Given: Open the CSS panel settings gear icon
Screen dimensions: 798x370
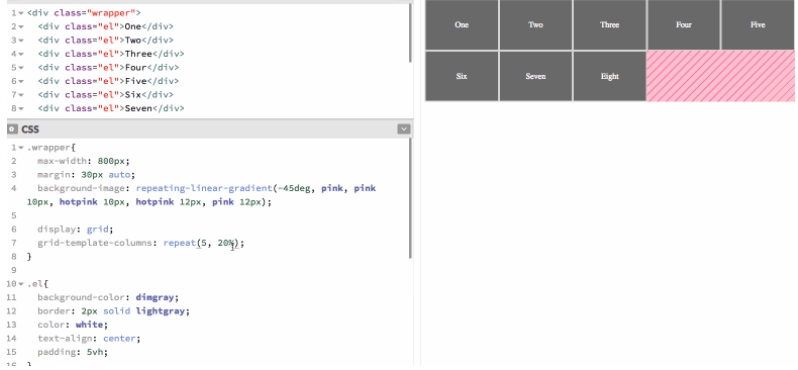Looking at the screenshot, I should 13,129.
